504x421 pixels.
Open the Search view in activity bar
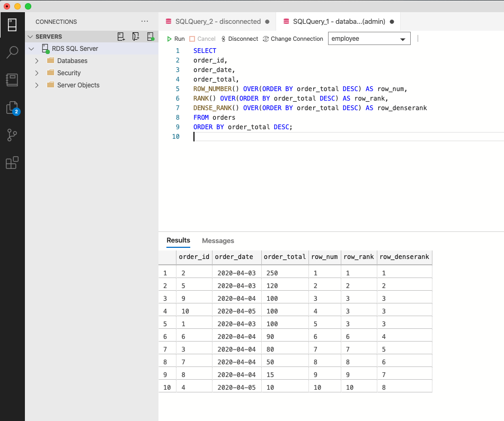click(12, 52)
